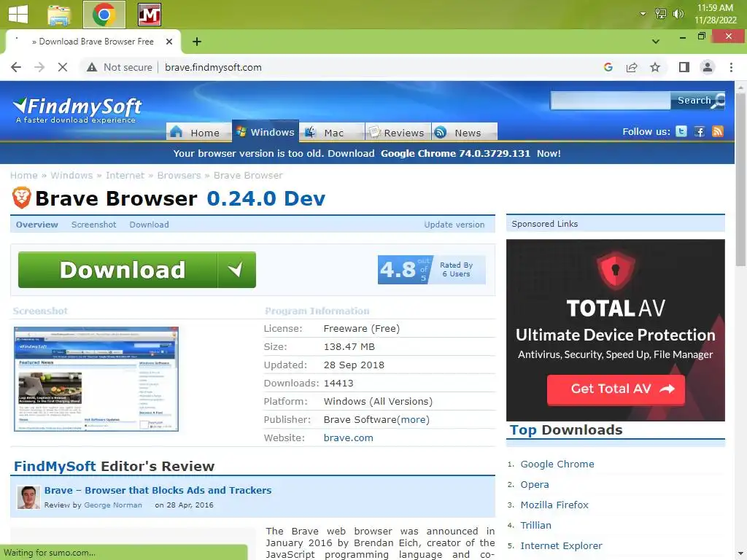
Task: Click the (more) publisher link
Action: (x=413, y=419)
